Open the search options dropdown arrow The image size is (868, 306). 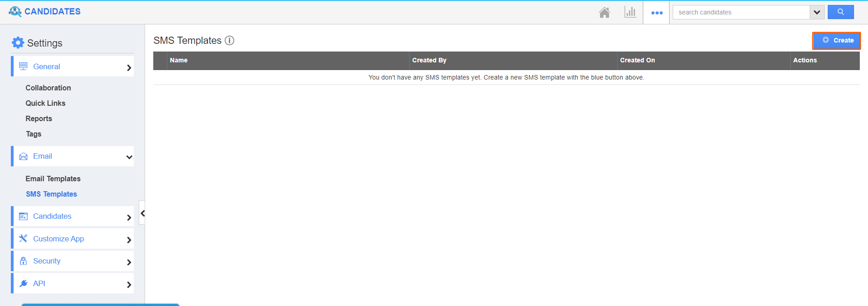[817, 12]
